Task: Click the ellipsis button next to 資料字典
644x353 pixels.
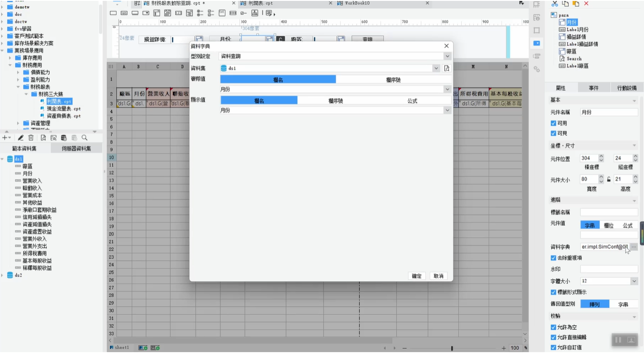Action: coord(634,247)
